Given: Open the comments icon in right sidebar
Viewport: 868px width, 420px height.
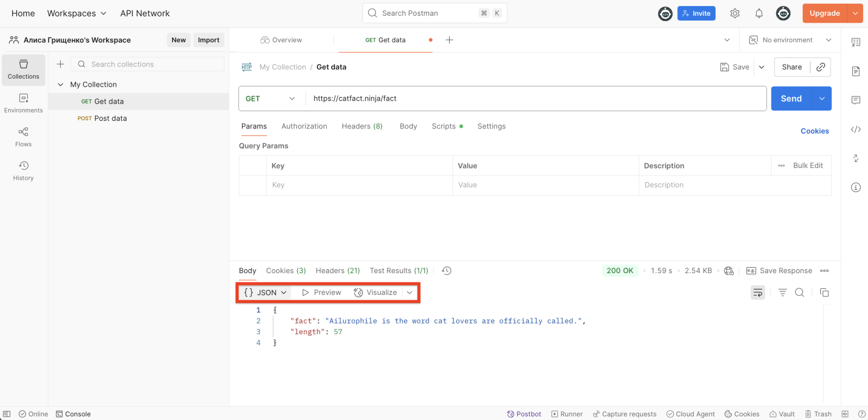Looking at the screenshot, I should (856, 100).
